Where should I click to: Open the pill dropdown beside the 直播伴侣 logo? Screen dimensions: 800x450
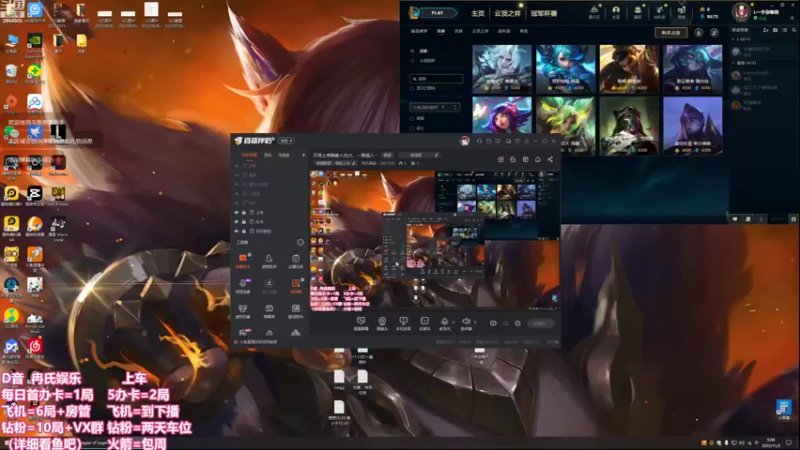(286, 141)
